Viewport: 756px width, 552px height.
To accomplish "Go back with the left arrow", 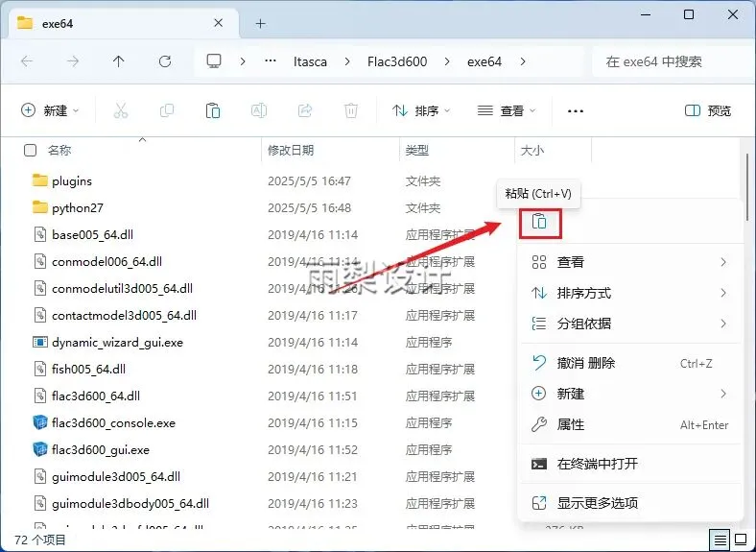I will [x=27, y=61].
